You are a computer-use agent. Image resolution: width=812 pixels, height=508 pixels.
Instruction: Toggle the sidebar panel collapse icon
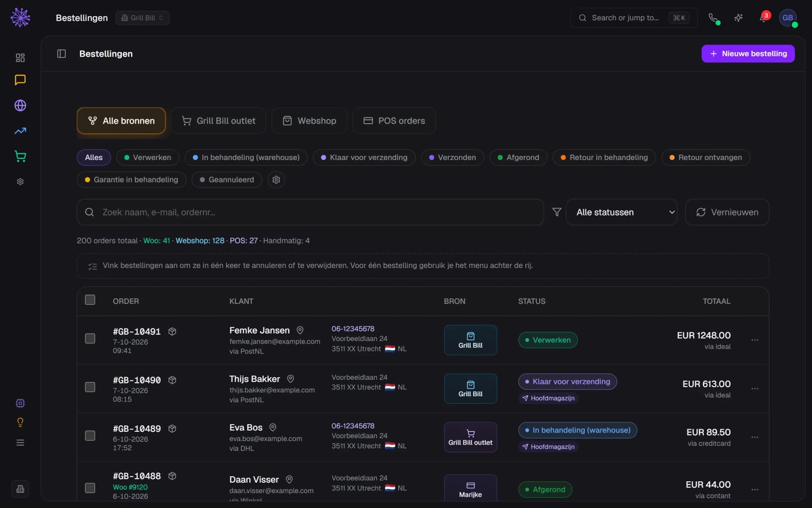61,54
